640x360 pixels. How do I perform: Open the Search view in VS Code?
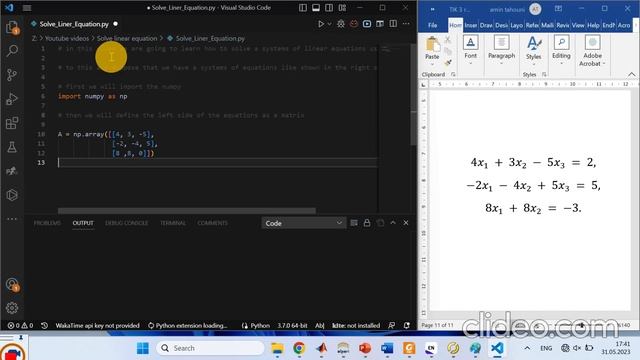click(12, 51)
